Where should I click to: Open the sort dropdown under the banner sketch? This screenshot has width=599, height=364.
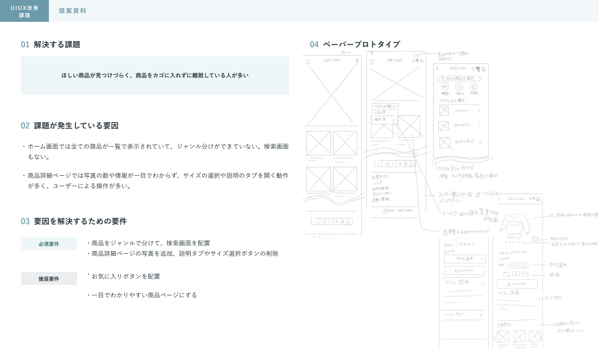pos(385,106)
